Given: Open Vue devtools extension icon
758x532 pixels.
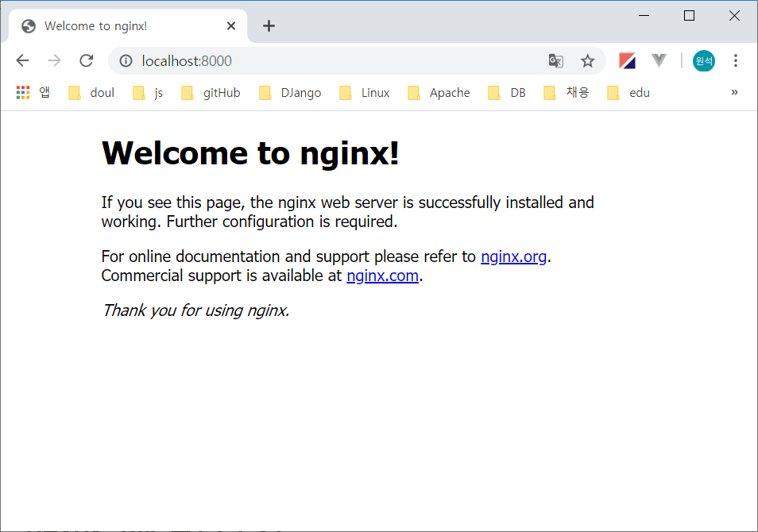Looking at the screenshot, I should [659, 61].
